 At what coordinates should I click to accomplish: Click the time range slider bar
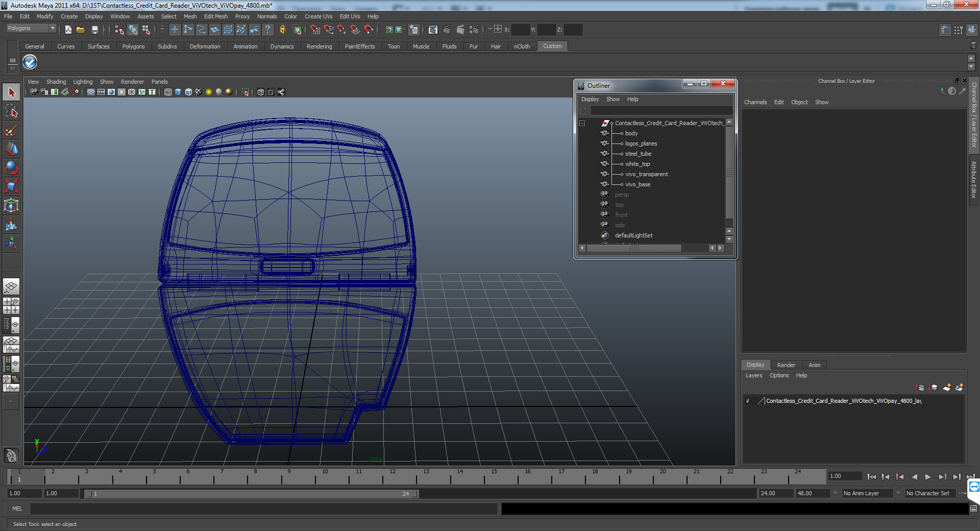(x=252, y=494)
